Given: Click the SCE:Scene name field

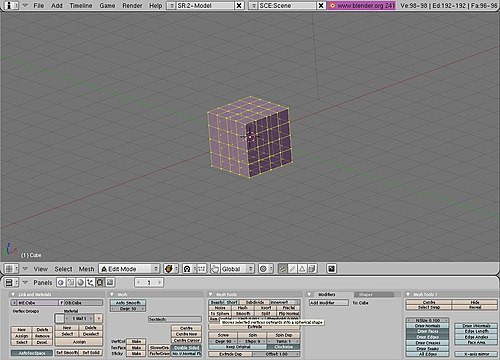Looking at the screenshot, I should [286, 6].
